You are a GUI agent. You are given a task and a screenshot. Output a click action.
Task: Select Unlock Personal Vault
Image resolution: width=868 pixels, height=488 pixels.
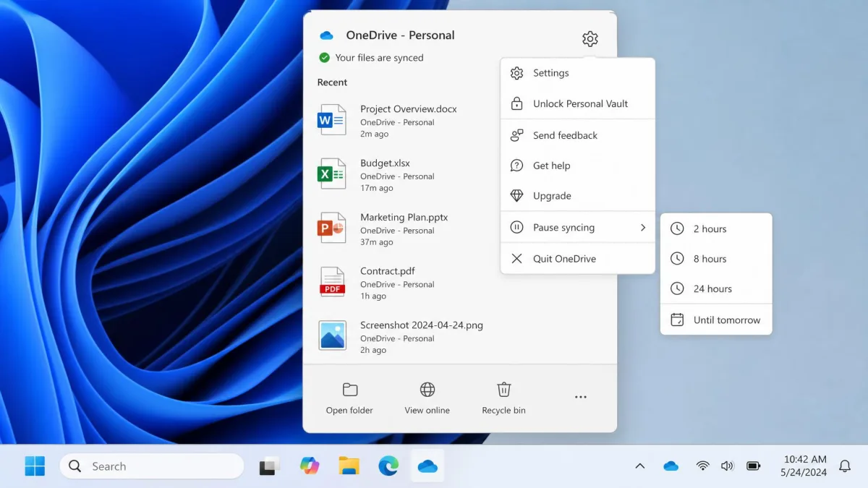coord(578,103)
